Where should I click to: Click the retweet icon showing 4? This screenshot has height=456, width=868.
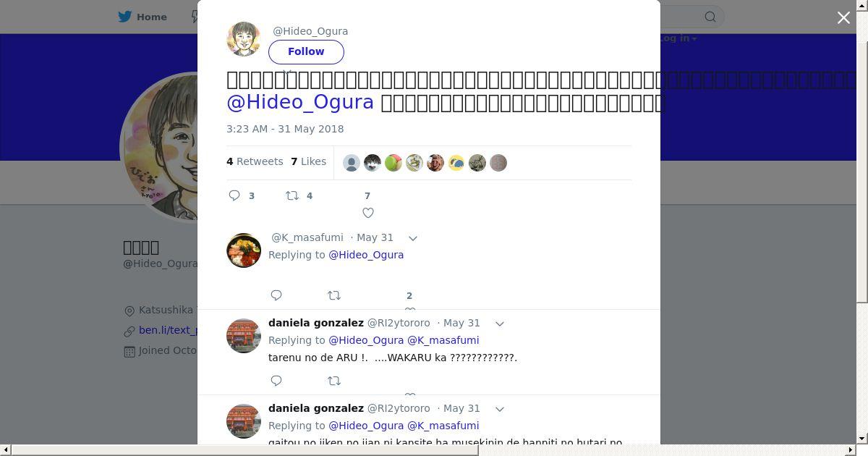pos(292,195)
